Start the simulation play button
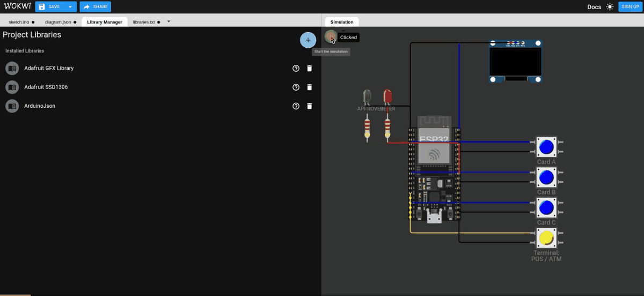 (x=331, y=36)
